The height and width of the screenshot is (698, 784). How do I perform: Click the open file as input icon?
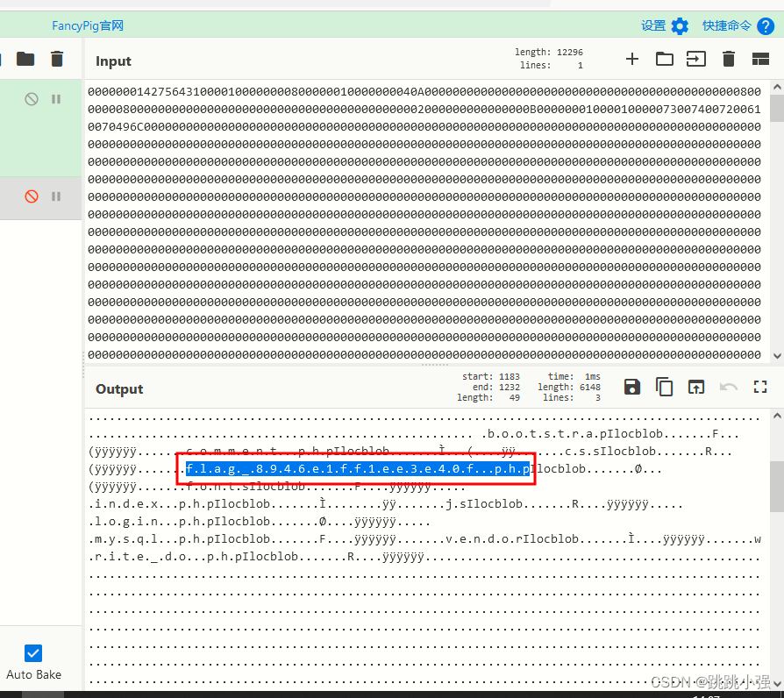[x=695, y=60]
